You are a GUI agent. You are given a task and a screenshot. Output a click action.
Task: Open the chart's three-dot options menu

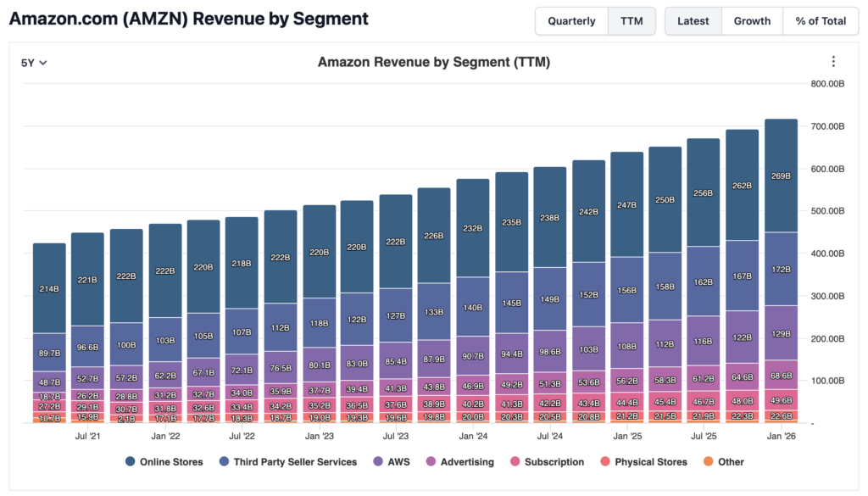click(833, 62)
